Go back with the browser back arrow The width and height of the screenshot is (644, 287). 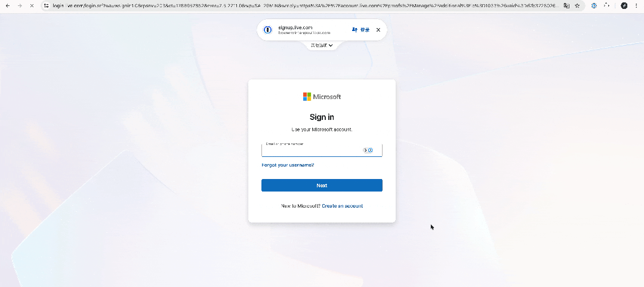coord(7,6)
